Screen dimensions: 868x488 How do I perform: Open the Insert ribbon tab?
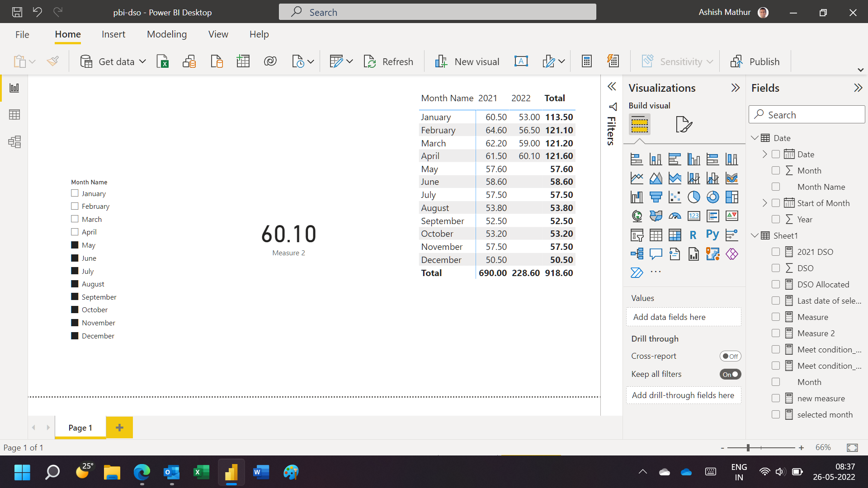point(113,34)
